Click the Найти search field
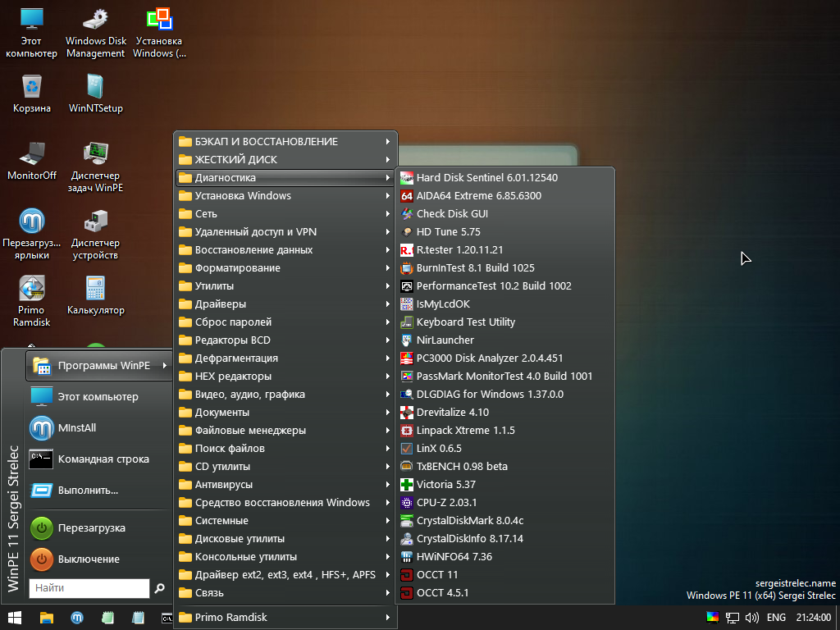840x630 pixels. [89, 588]
